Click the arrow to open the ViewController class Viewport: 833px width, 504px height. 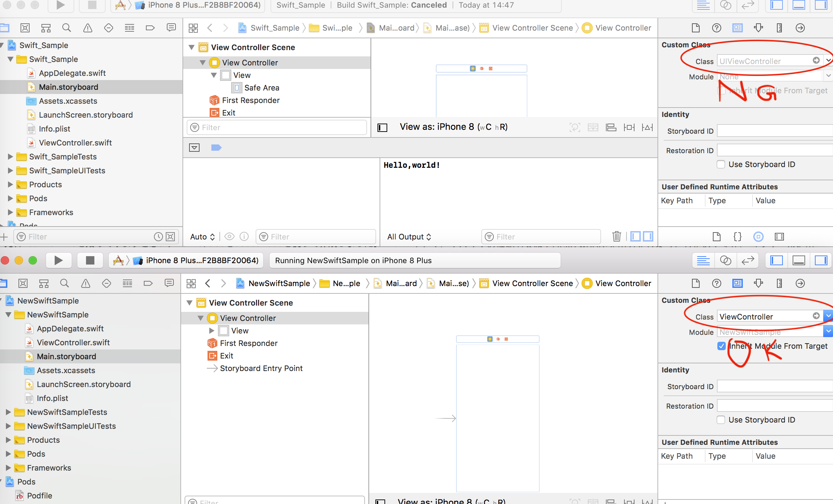(816, 316)
